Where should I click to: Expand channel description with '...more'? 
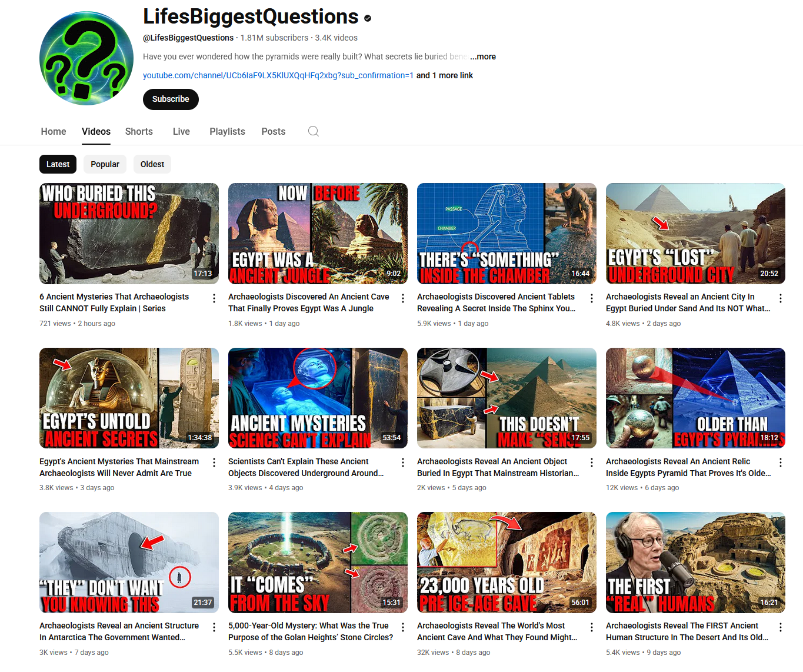click(483, 56)
